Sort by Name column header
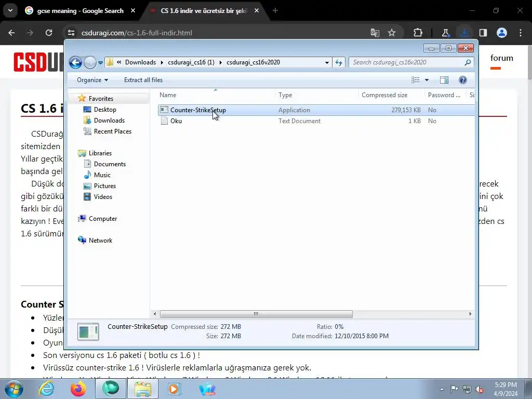Image resolution: width=532 pixels, height=399 pixels. tap(216, 95)
